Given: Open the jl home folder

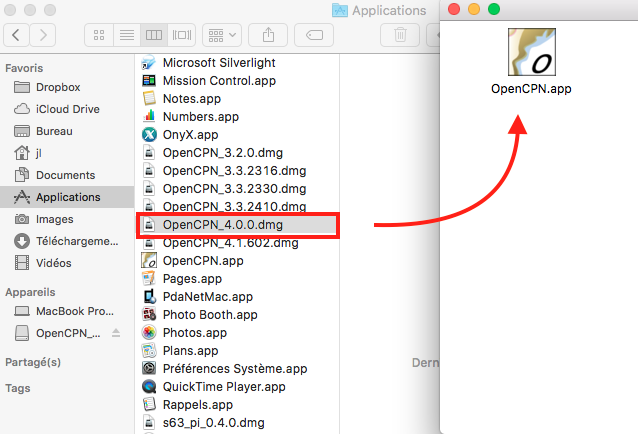Looking at the screenshot, I should [x=67, y=153].
